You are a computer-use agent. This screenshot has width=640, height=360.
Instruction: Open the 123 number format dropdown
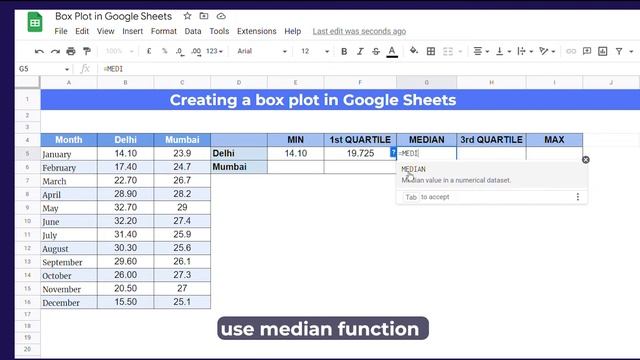pos(214,51)
